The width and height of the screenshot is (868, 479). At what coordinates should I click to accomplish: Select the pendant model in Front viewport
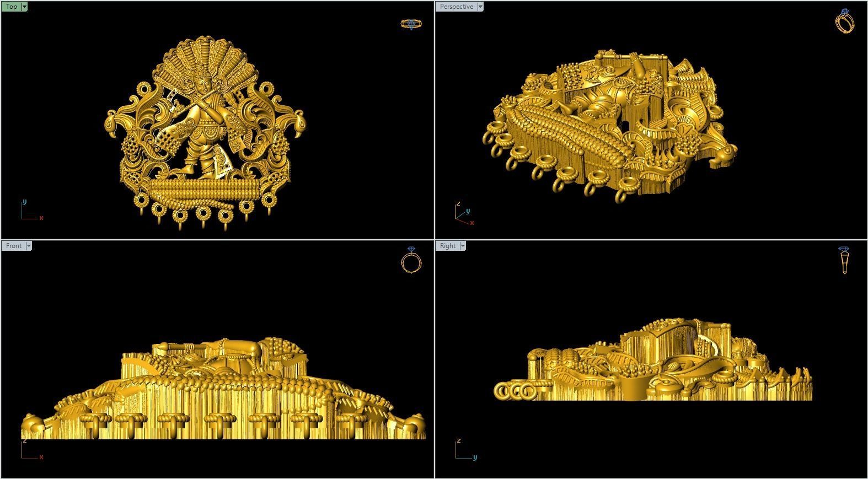click(223, 389)
